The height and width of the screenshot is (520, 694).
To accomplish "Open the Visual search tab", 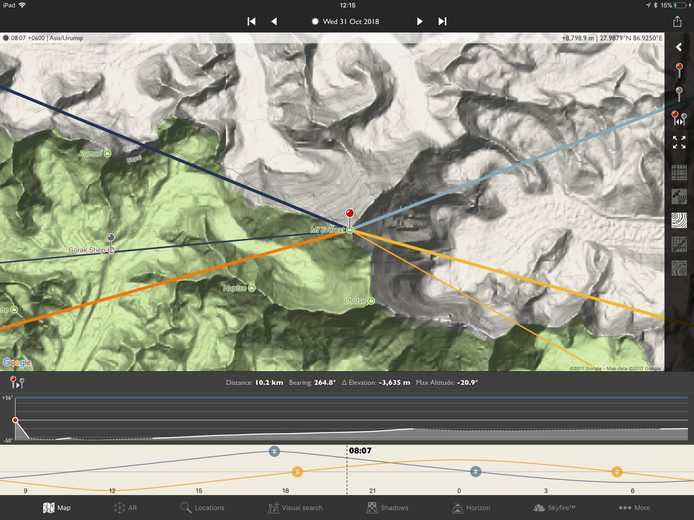I will (x=295, y=508).
